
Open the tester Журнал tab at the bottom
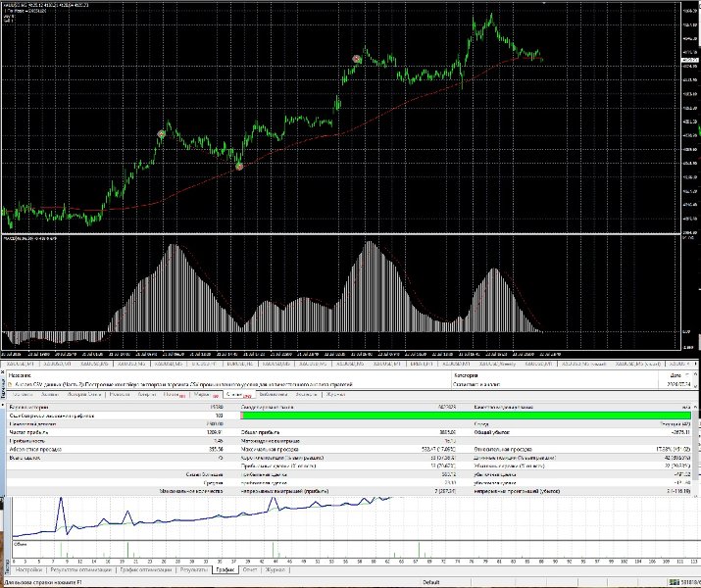coord(275,570)
